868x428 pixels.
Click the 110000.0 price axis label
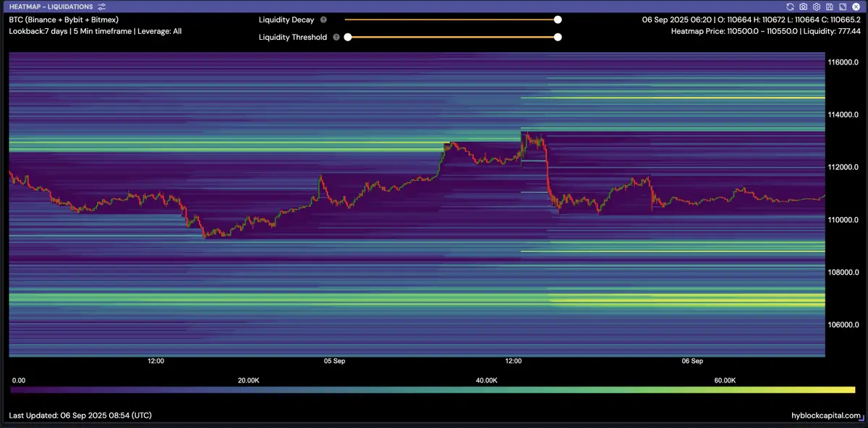click(843, 220)
